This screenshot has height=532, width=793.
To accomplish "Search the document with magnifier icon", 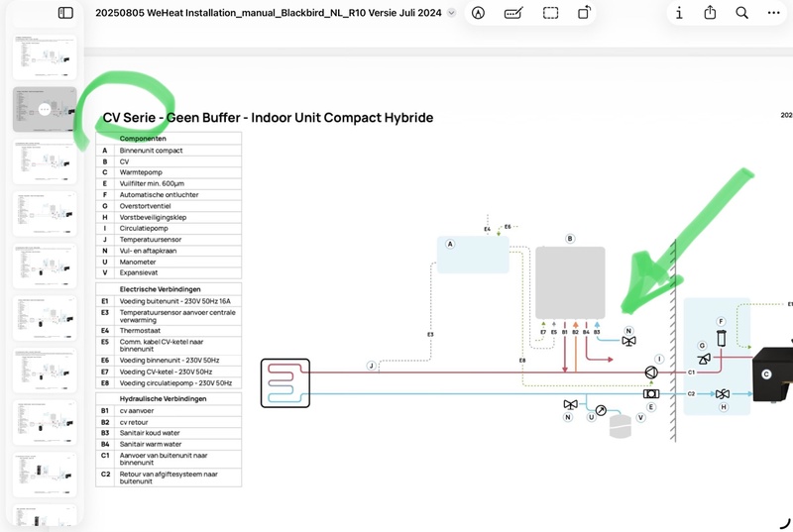I will tap(741, 13).
